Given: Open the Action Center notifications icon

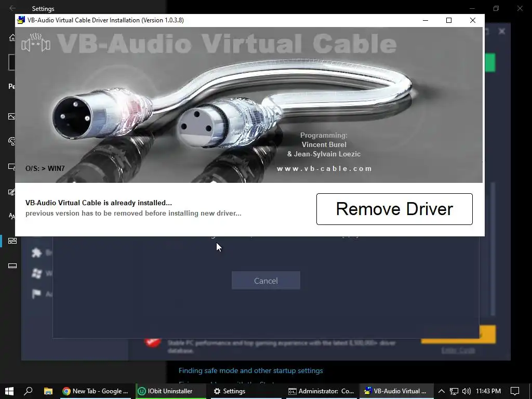Looking at the screenshot, I should [x=515, y=391].
